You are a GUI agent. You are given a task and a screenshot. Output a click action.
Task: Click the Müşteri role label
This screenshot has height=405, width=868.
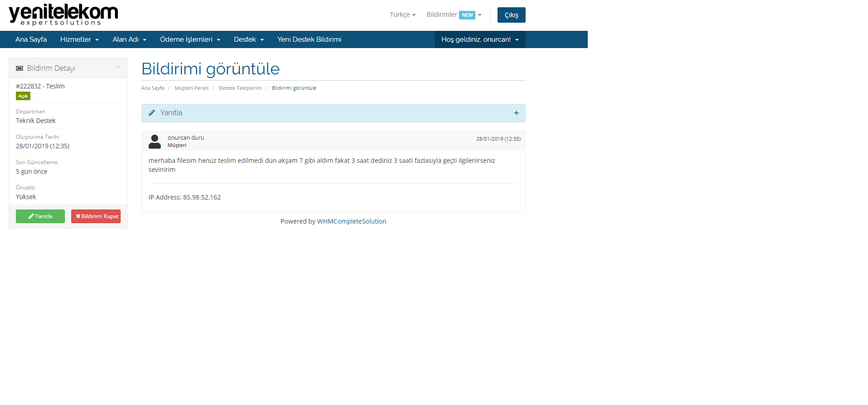tap(177, 145)
